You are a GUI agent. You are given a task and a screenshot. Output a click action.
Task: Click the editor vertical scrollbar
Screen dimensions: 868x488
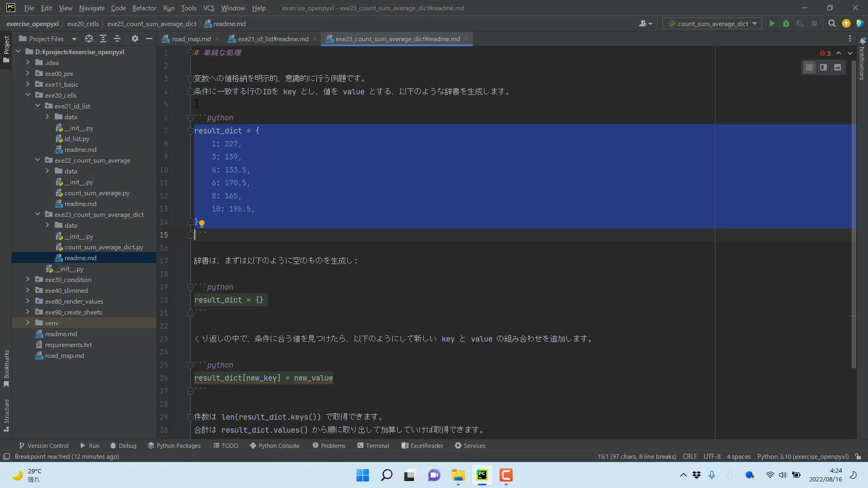coord(853,217)
